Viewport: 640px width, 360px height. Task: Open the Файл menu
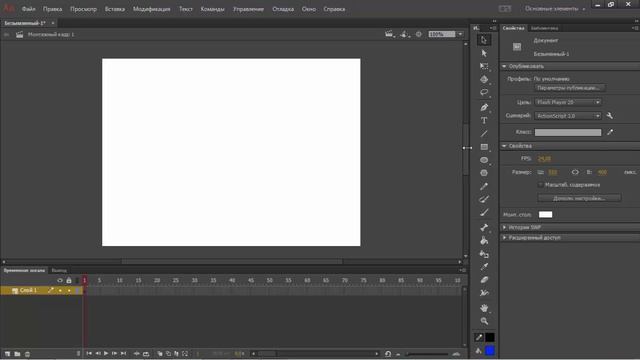(x=29, y=9)
